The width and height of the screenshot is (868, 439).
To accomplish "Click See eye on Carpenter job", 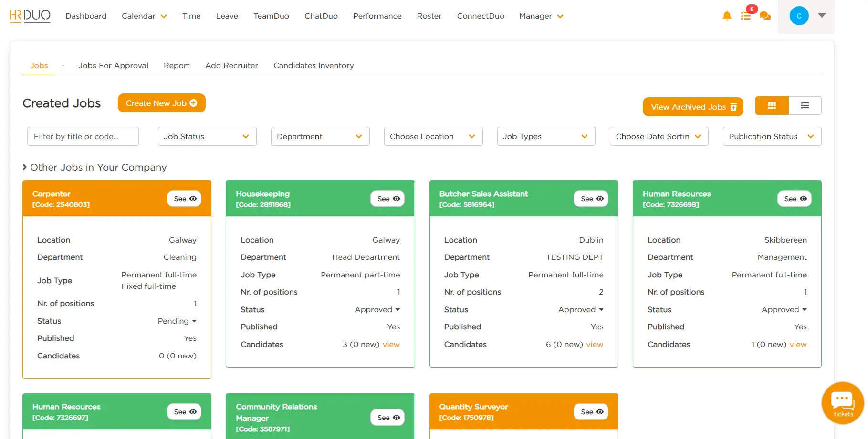I will [185, 199].
